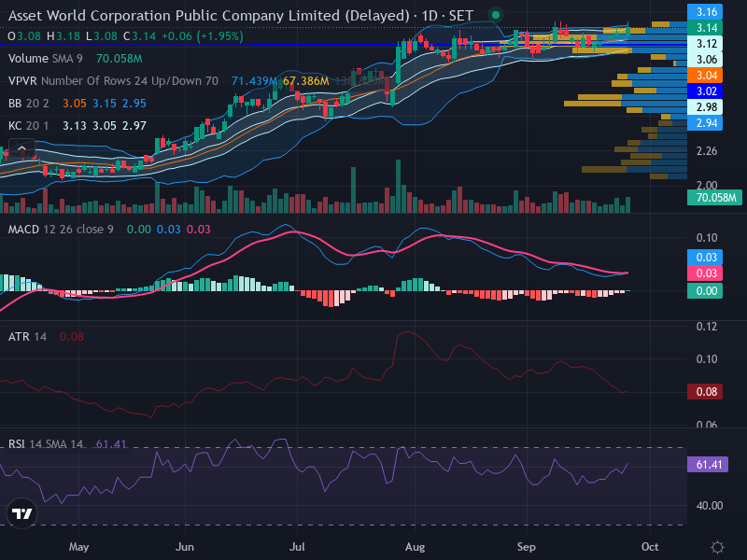
Task: Click the 3.16 price label
Action: tap(705, 11)
